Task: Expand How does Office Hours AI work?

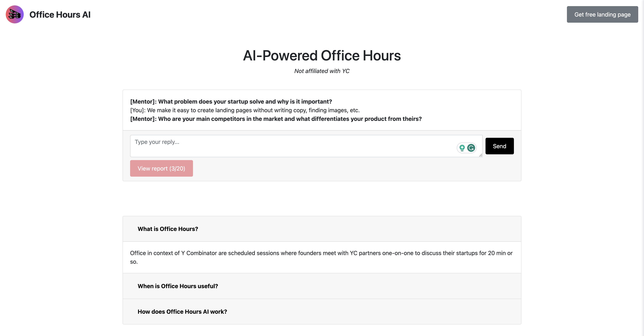Action: coord(182,312)
